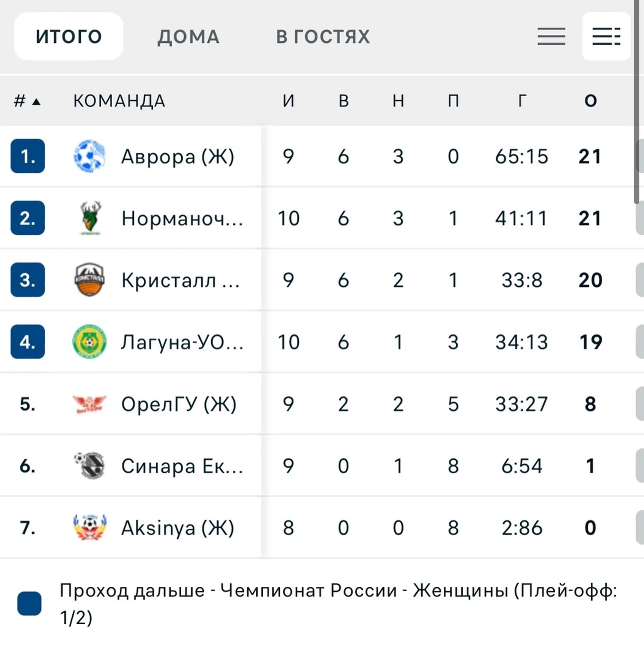Open Аврора (Ж) team page
This screenshot has height=660, width=644.
[x=178, y=157]
